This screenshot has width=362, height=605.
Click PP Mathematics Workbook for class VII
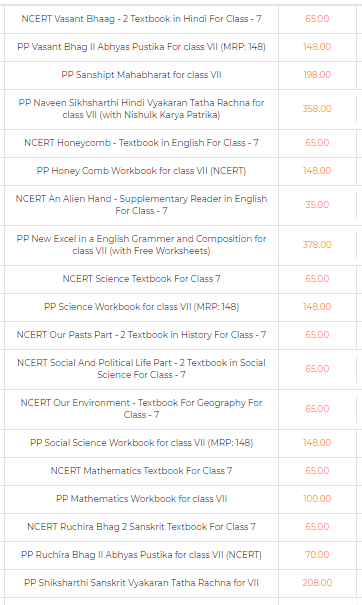click(x=141, y=499)
